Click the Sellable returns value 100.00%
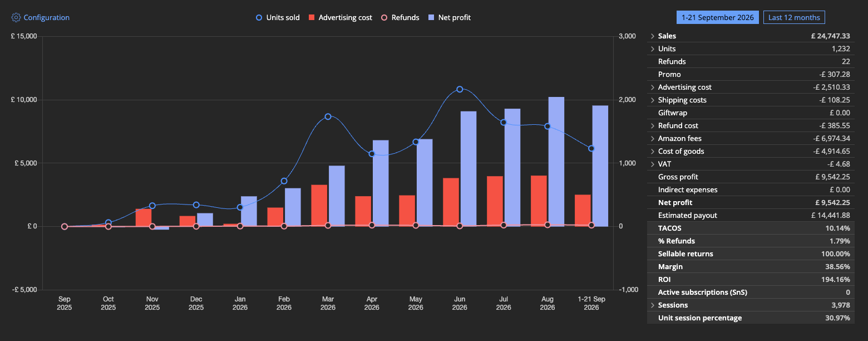Screen dimensions: 868x341 836,254
